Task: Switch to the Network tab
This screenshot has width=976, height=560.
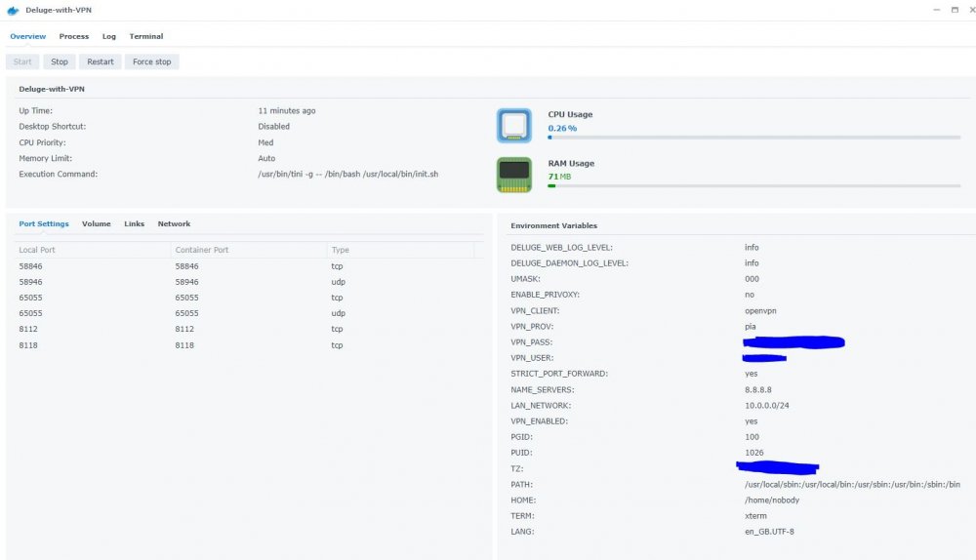Action: [174, 224]
